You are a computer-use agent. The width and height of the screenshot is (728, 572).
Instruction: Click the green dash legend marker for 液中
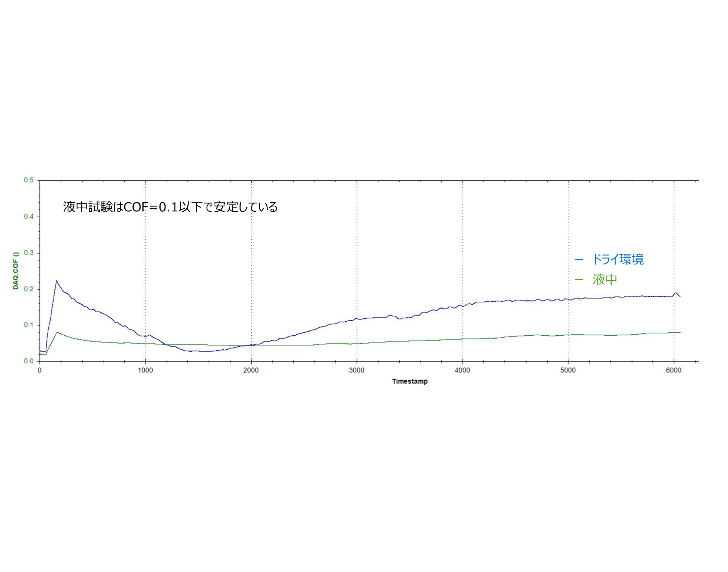point(579,280)
